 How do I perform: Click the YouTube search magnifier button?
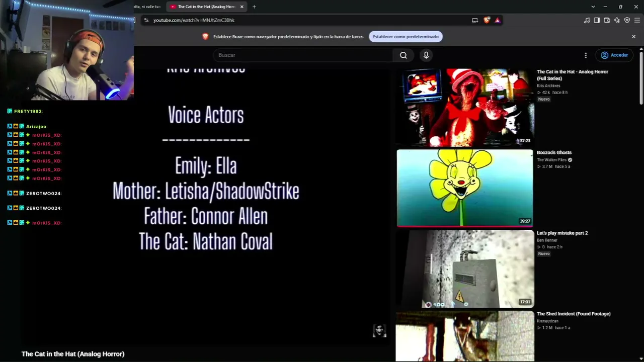click(404, 55)
